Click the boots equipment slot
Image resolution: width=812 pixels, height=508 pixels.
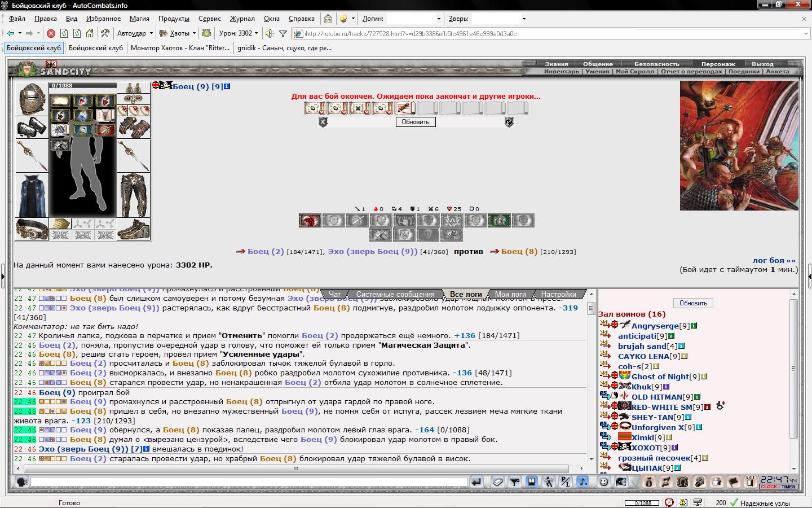pyautogui.click(x=134, y=229)
